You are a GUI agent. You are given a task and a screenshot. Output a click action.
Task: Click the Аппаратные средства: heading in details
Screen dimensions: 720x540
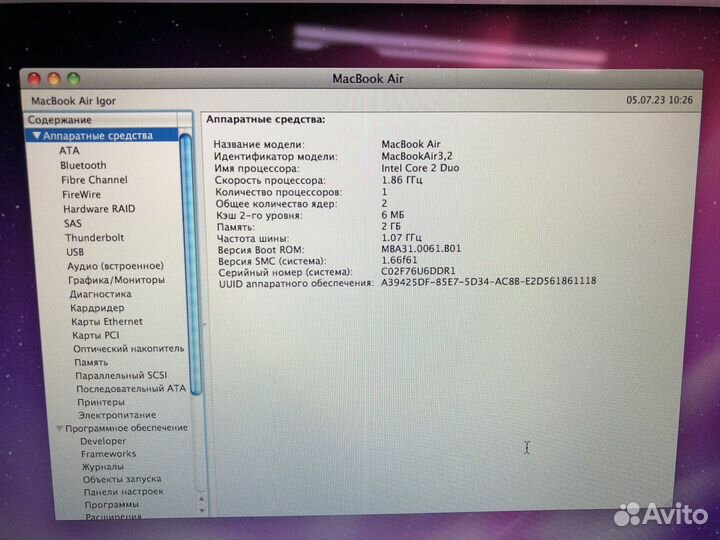tap(265, 120)
